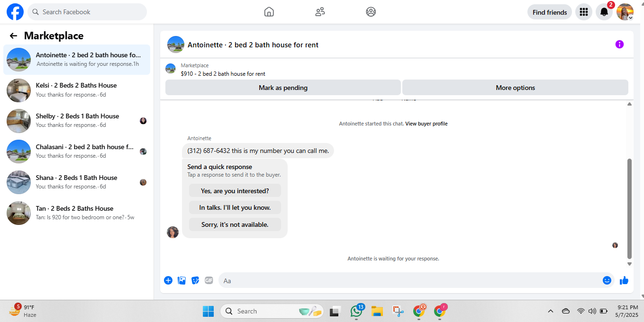Open WhatsApp from the taskbar

pyautogui.click(x=356, y=311)
